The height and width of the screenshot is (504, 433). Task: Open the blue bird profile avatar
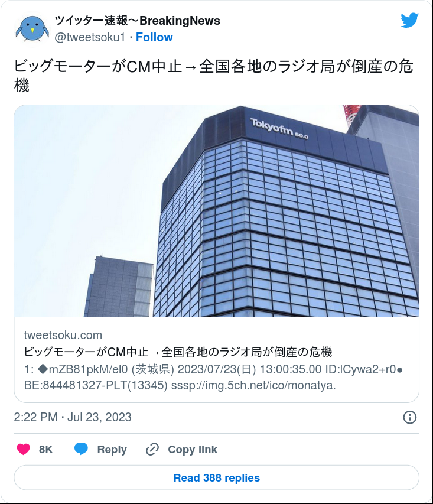point(32,29)
